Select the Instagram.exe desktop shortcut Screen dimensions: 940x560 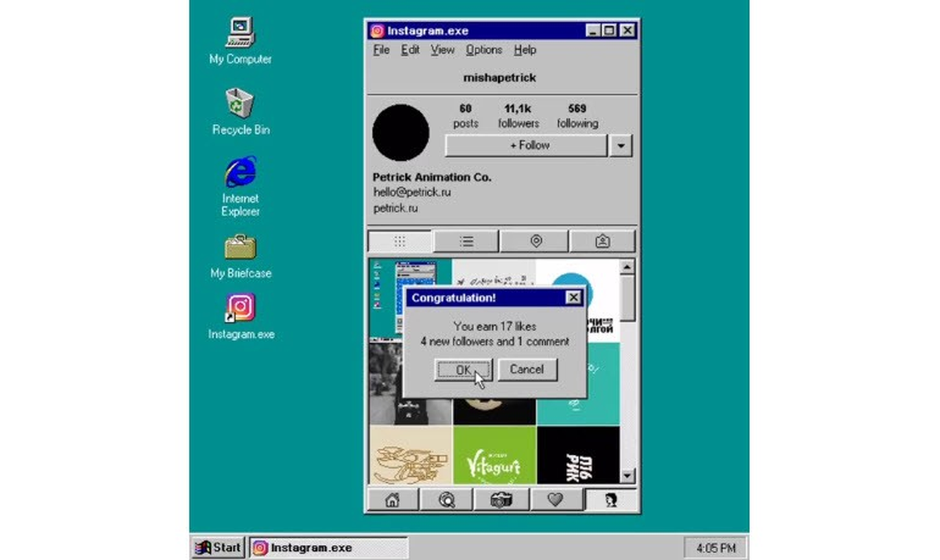pos(240,316)
